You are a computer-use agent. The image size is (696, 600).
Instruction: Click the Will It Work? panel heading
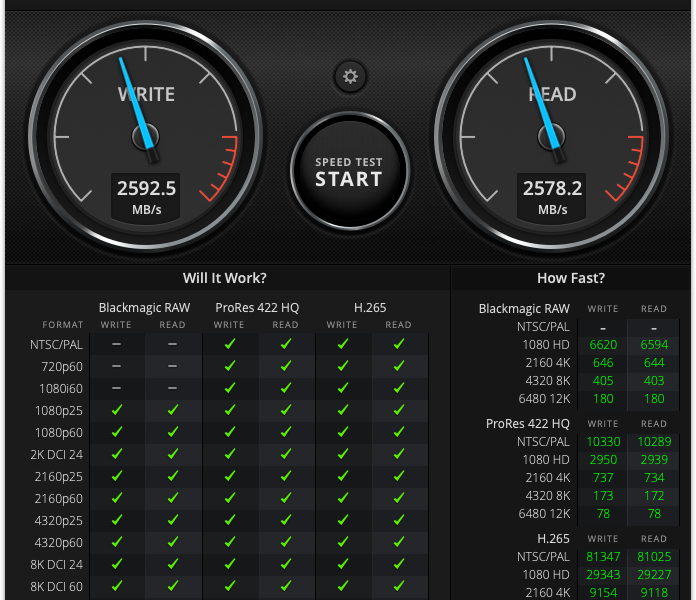pos(225,278)
